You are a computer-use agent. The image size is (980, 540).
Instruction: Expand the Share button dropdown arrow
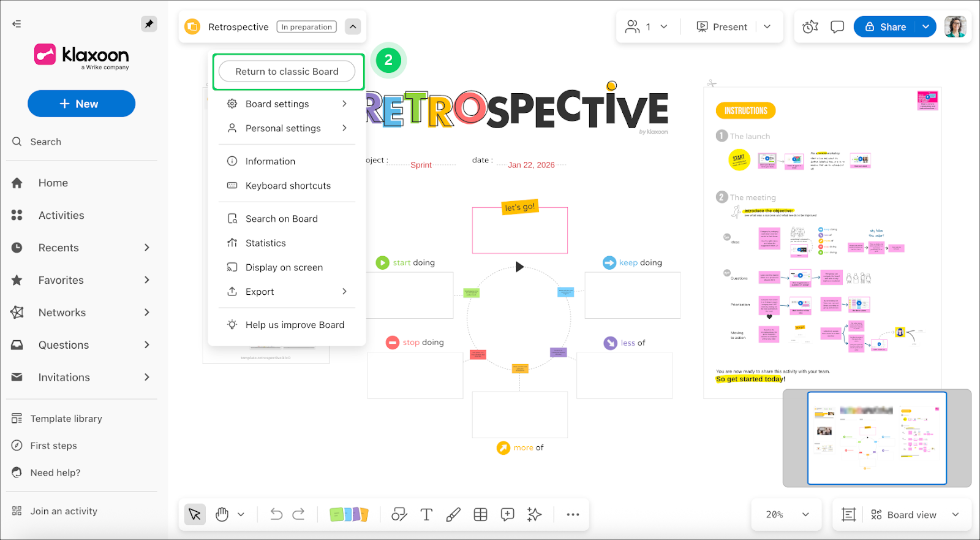click(925, 27)
